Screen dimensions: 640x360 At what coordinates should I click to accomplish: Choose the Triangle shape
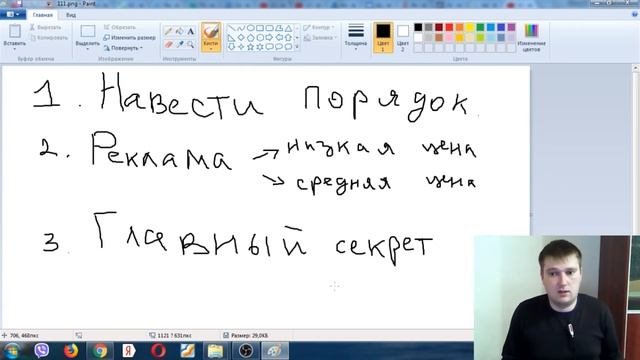coord(288,28)
